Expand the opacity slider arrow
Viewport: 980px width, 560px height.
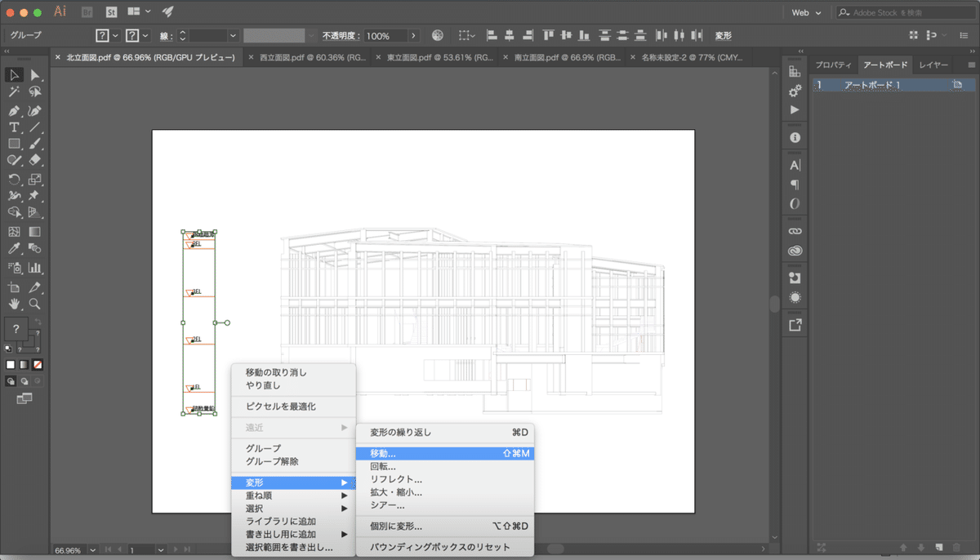coord(413,36)
